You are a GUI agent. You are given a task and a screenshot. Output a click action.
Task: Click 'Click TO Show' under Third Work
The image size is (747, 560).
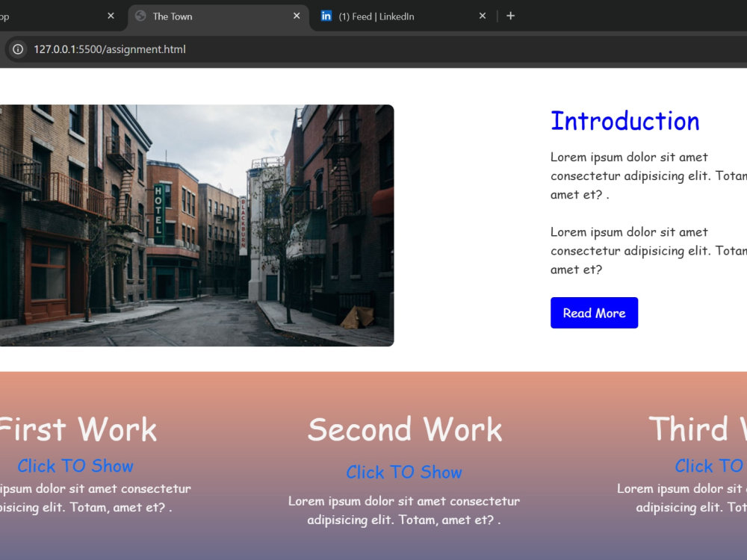pyautogui.click(x=710, y=466)
